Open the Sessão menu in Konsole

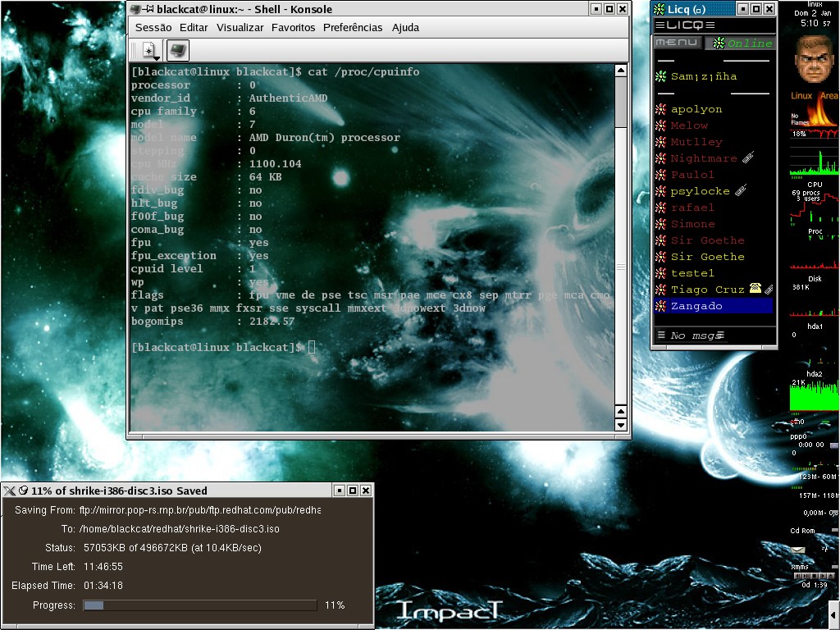(x=153, y=27)
